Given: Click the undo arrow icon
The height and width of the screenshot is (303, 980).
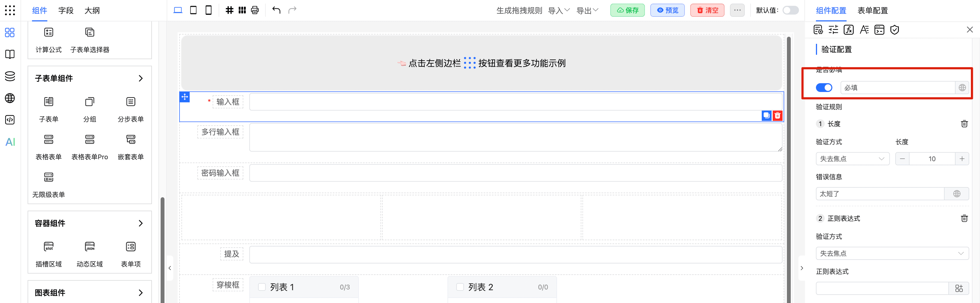Looking at the screenshot, I should point(276,10).
